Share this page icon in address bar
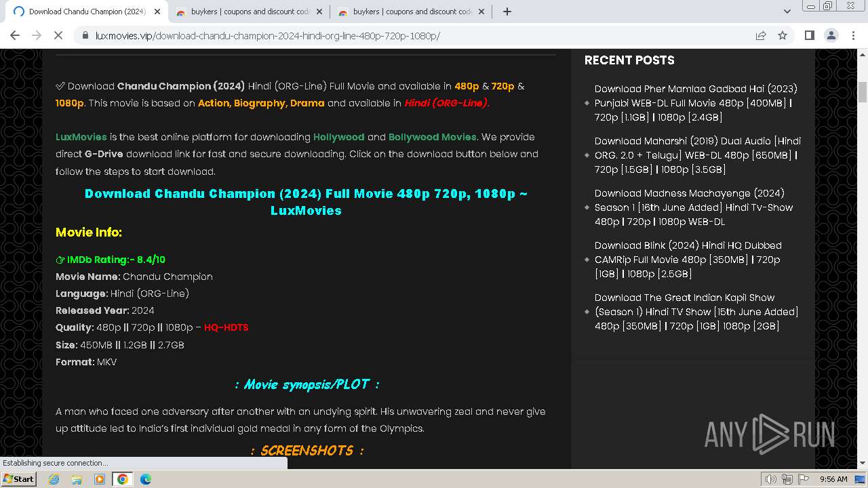The image size is (868, 488). (x=761, y=35)
